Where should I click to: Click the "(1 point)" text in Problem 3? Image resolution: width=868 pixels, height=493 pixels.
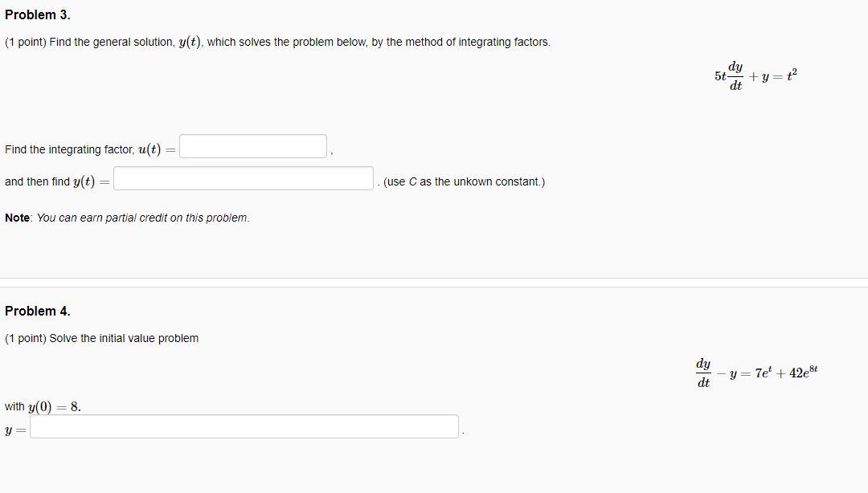(26, 42)
